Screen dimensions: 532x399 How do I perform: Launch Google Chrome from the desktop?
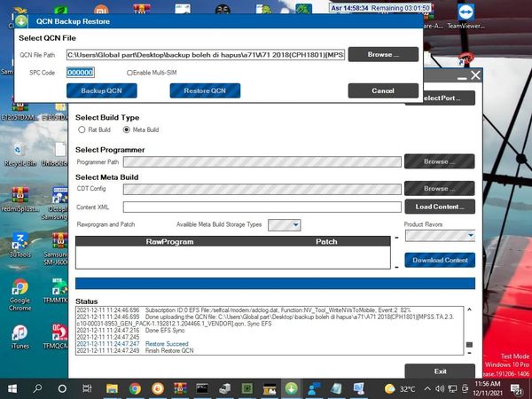[x=20, y=291]
